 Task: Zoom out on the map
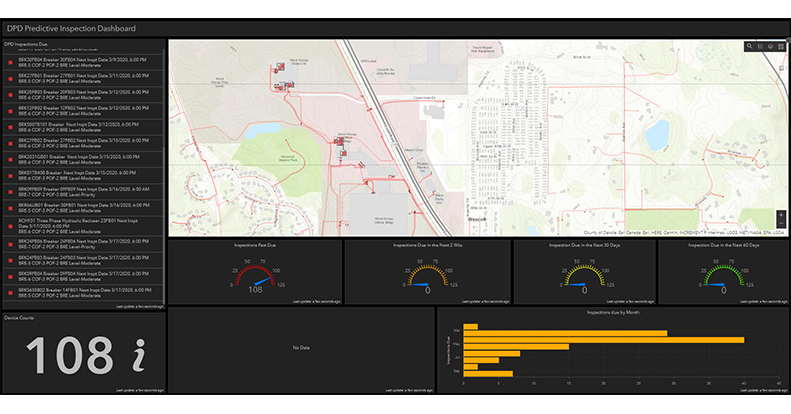click(781, 224)
